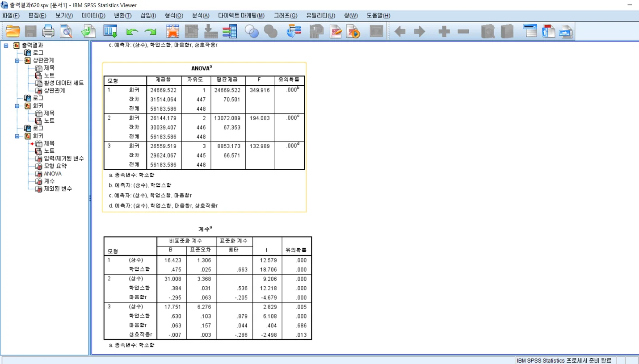The image size is (639, 364).
Task: Click footnote d. 예측자 under ANOVA table
Action: 164,206
